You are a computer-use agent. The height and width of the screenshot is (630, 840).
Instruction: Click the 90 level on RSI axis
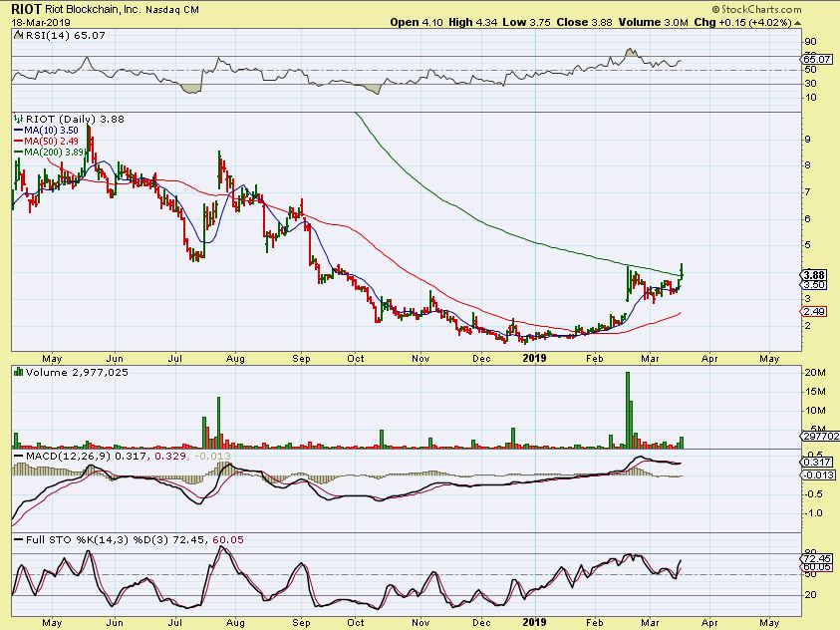point(810,42)
